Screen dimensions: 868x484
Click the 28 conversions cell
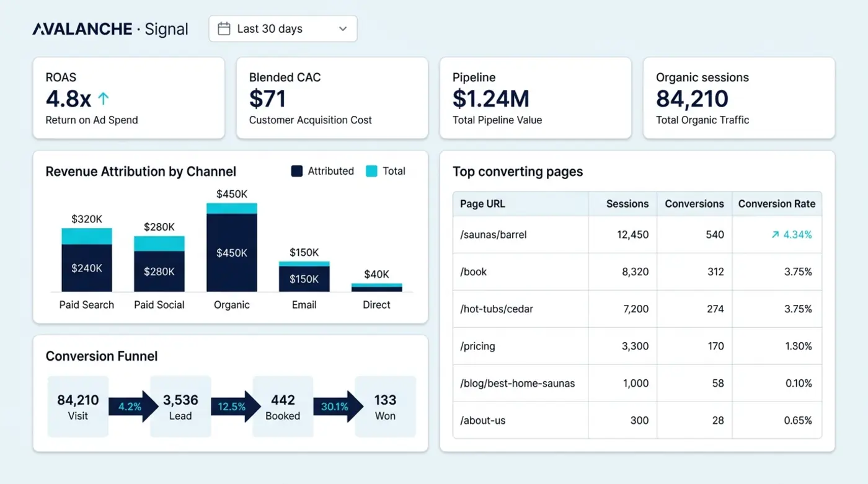pyautogui.click(x=694, y=420)
